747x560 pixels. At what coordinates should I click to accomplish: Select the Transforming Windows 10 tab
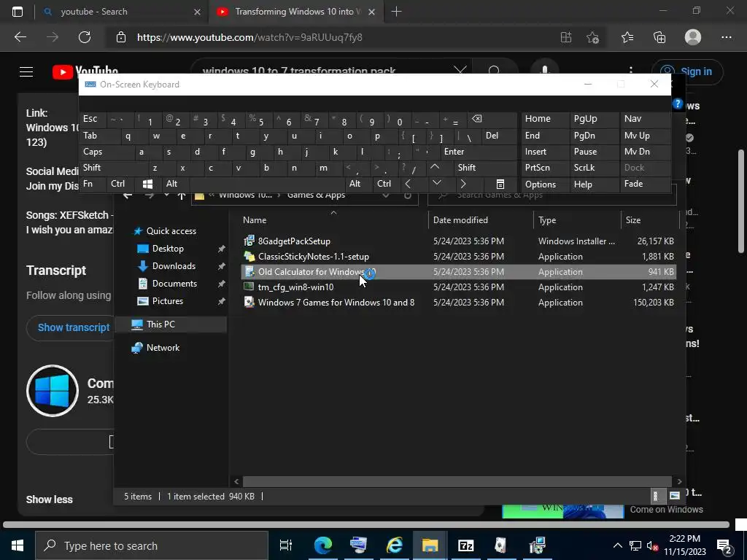tap(295, 12)
